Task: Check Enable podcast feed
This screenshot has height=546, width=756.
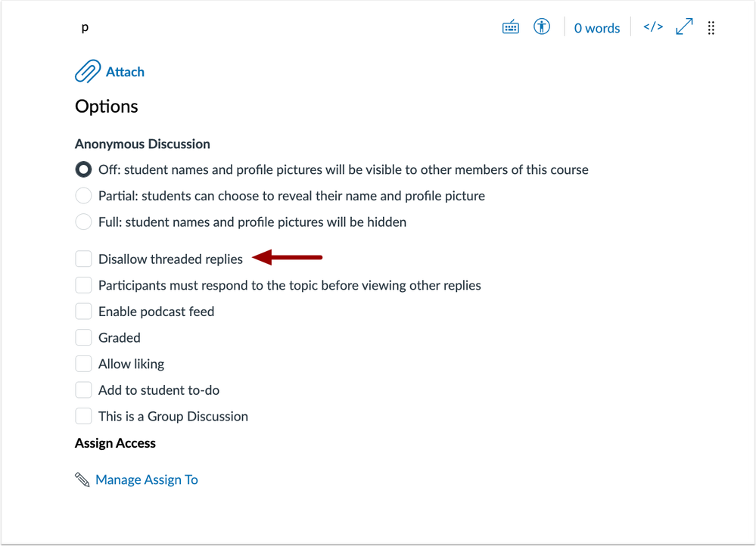Action: click(x=83, y=312)
